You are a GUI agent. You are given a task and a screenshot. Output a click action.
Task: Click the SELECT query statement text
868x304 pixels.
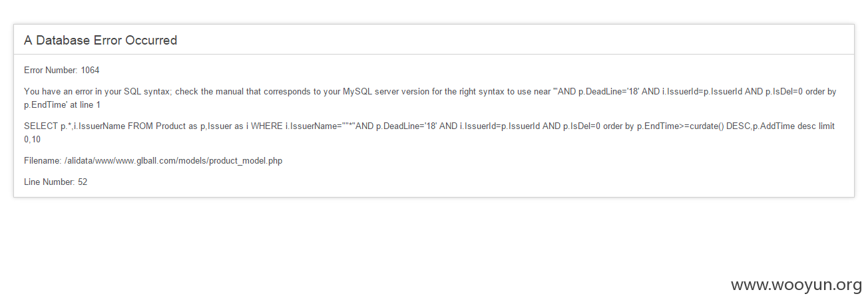pos(429,132)
